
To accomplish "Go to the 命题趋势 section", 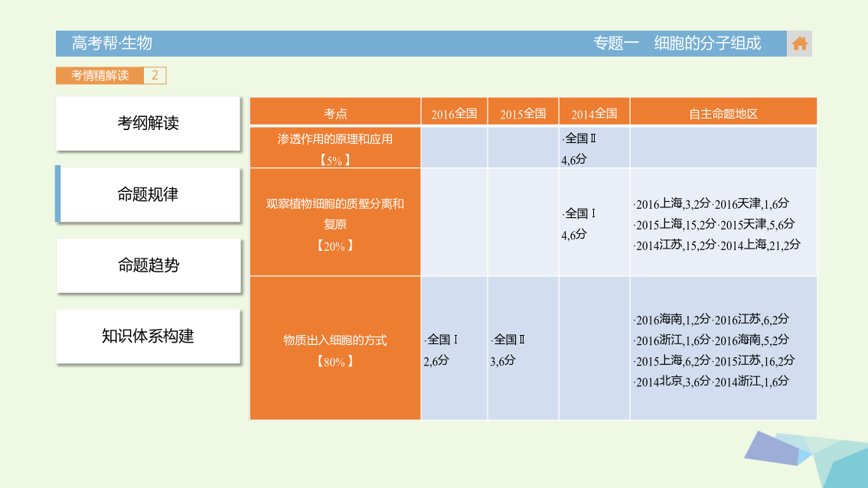I will [148, 265].
